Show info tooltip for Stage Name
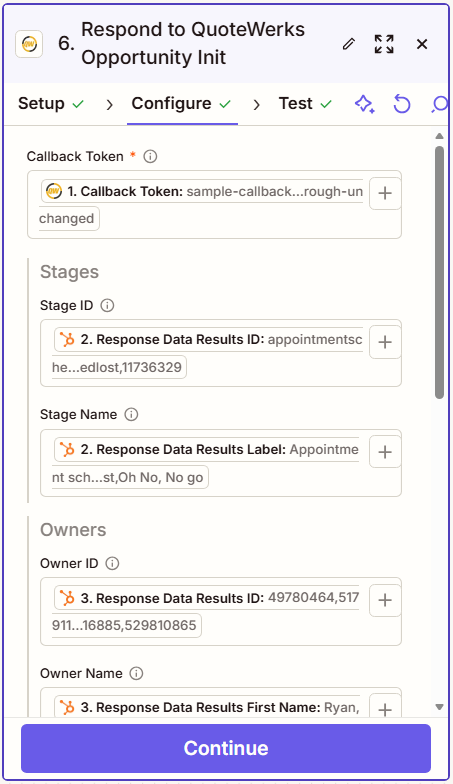Viewport: 453px width, 784px height. 131,414
